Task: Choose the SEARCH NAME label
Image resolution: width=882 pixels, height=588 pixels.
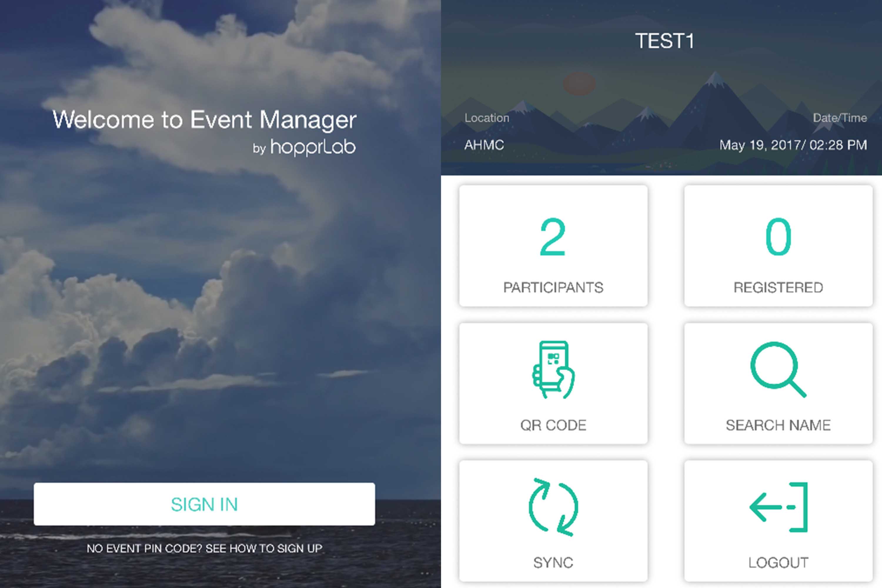Action: click(x=778, y=425)
